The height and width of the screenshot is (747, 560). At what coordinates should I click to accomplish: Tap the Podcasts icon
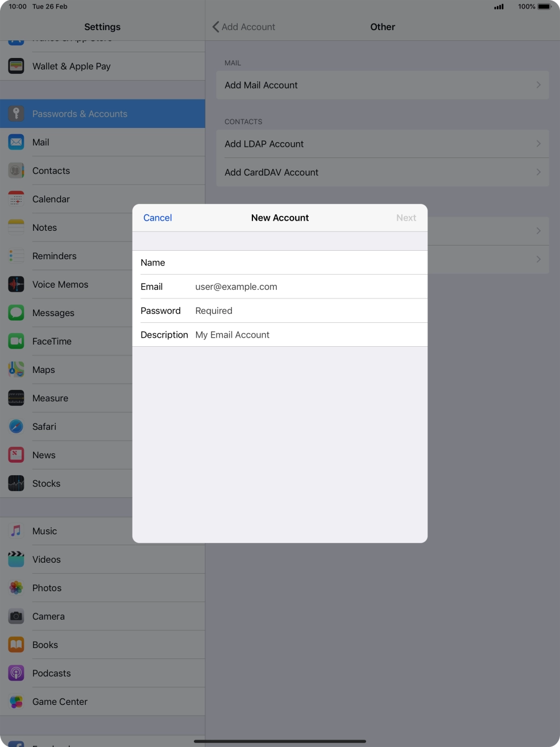coord(16,673)
